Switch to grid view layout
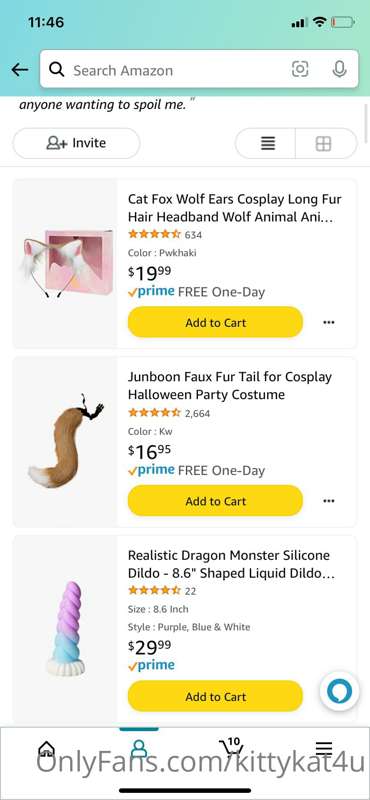Screen dimensions: 370x800 324,144
